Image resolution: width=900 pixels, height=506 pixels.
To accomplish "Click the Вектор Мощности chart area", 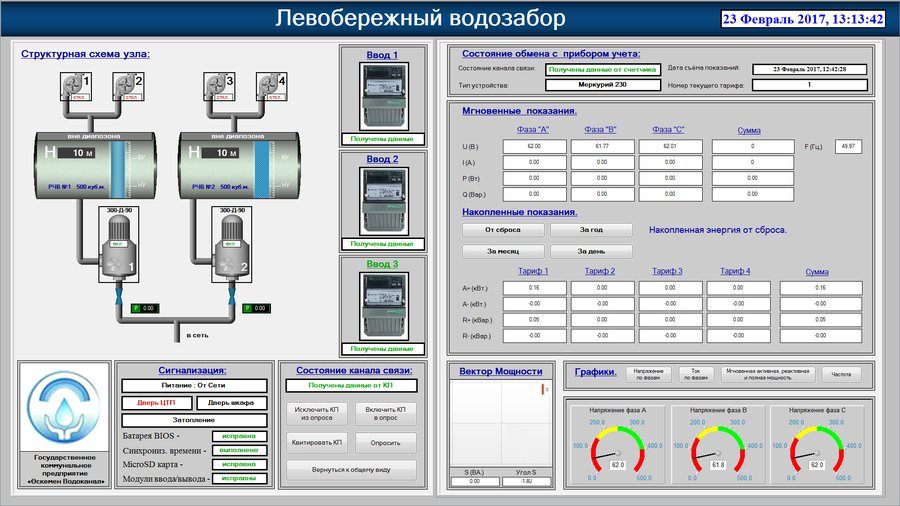I will [x=501, y=423].
